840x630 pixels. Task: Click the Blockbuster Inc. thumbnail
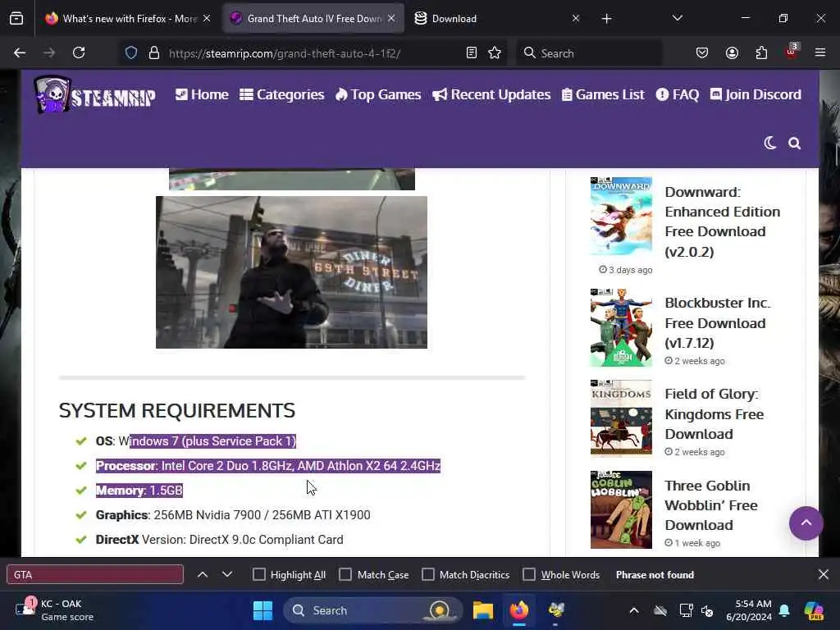(621, 328)
